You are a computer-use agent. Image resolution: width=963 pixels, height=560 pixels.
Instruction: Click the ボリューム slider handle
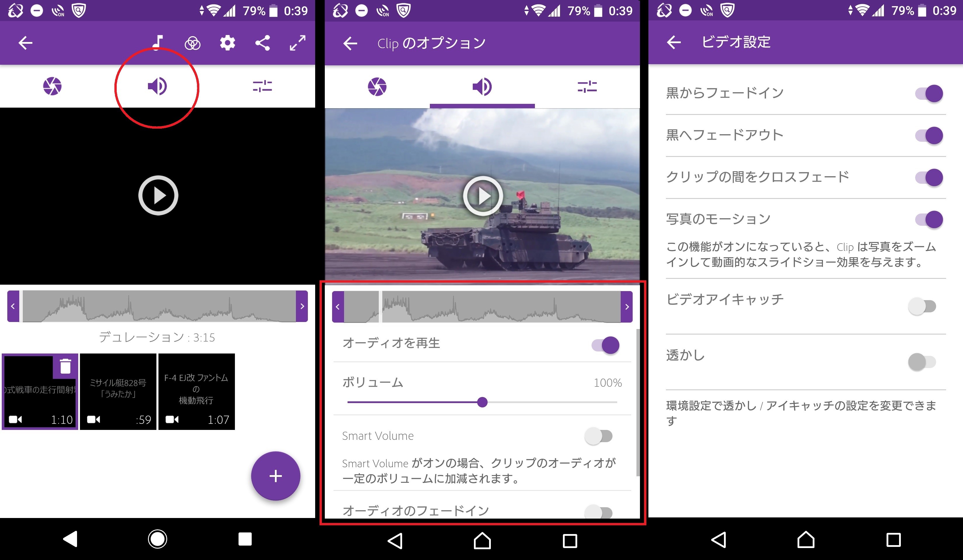(482, 402)
